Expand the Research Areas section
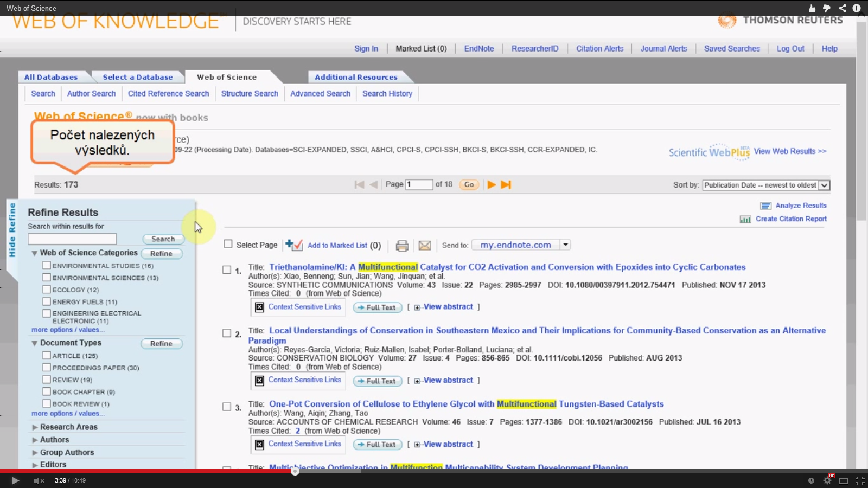 (35, 427)
